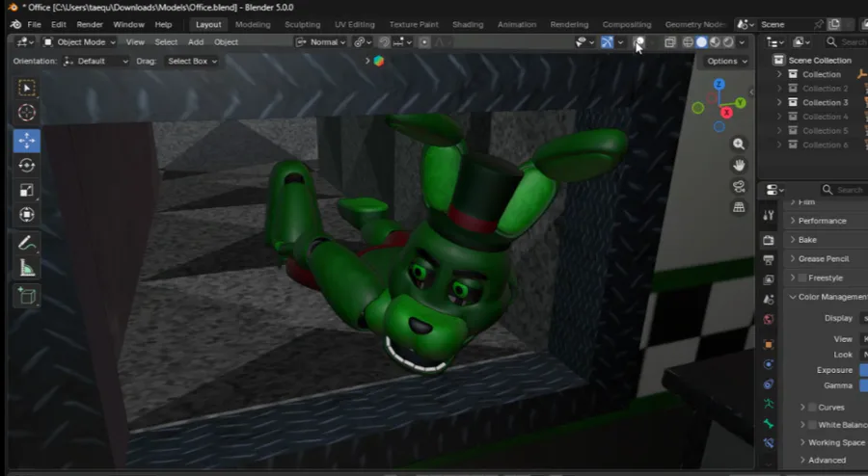868x476 pixels.
Task: Switch to the Shading workspace tab
Action: (468, 24)
